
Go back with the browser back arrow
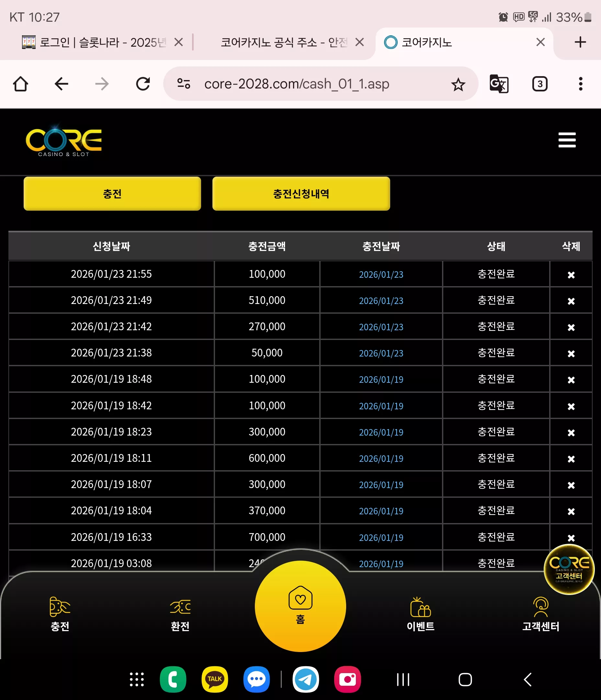point(61,84)
